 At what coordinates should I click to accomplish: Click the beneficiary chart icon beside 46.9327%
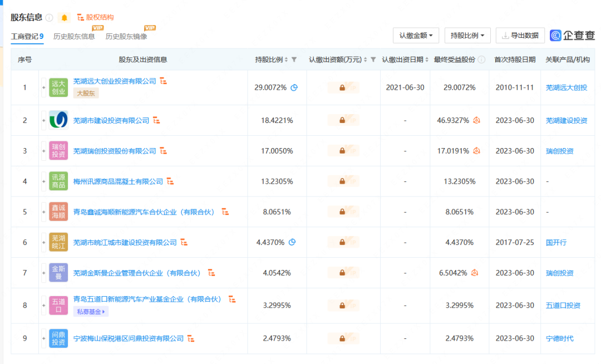pos(476,120)
